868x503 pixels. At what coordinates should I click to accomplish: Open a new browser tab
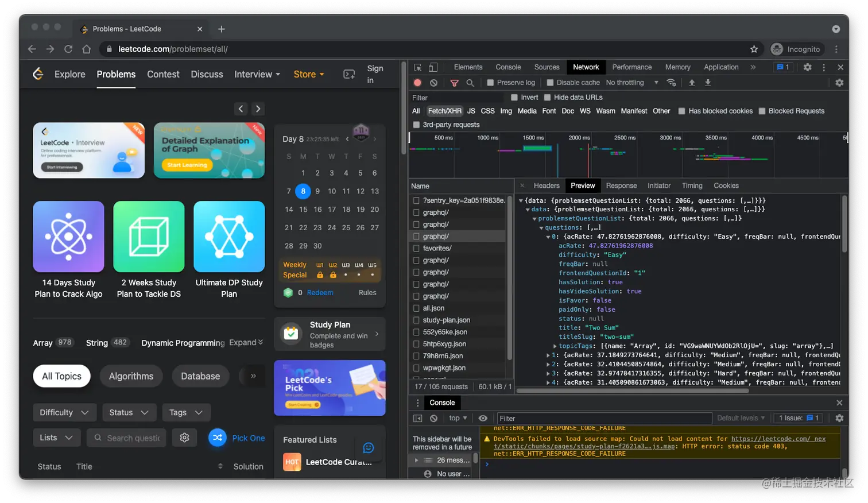[222, 29]
